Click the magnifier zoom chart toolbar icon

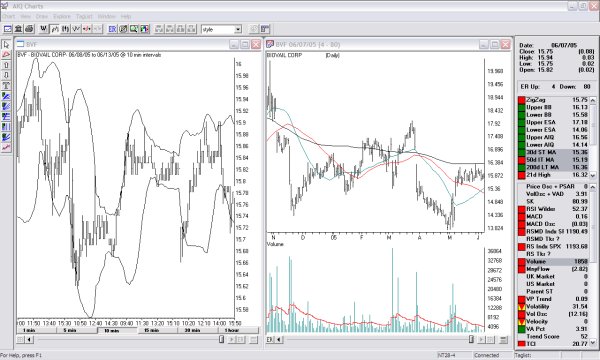point(134,29)
